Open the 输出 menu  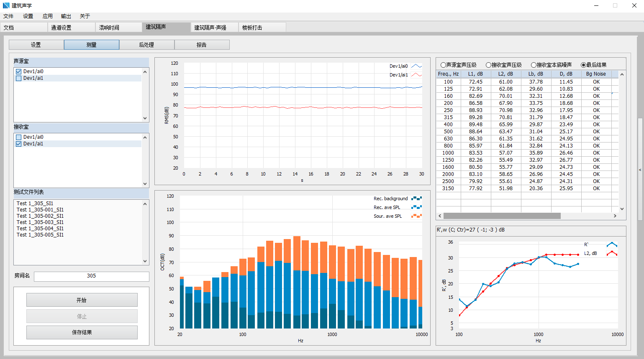click(66, 16)
